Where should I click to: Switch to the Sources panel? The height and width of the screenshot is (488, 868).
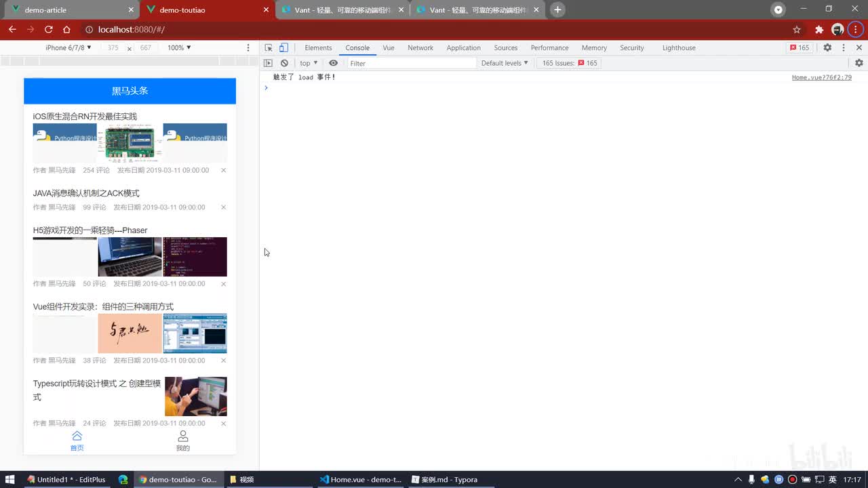tap(506, 47)
